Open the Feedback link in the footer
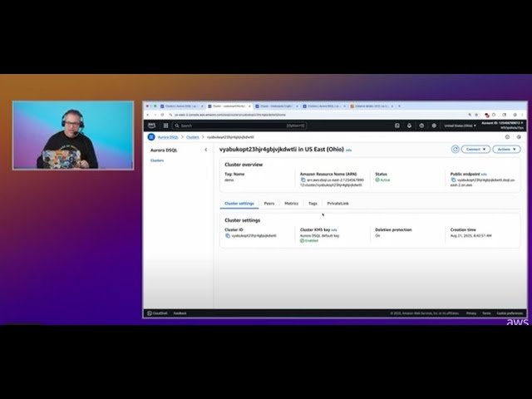 click(180, 313)
